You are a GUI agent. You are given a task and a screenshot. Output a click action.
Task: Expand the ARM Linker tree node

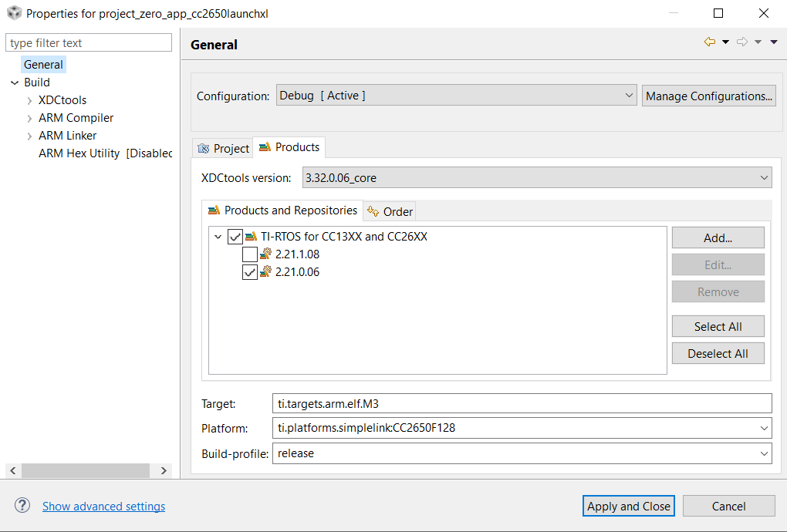pos(29,136)
